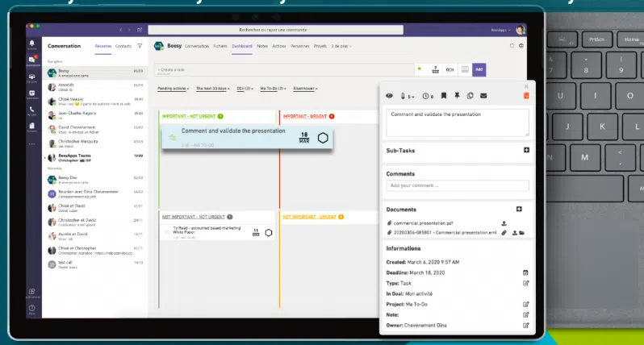
Task: Click the clock time-spent icon
Action: click(x=428, y=96)
